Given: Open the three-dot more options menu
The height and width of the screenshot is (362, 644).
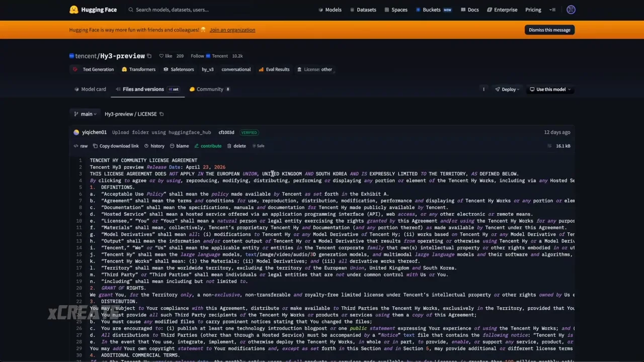Looking at the screenshot, I should pyautogui.click(x=484, y=89).
